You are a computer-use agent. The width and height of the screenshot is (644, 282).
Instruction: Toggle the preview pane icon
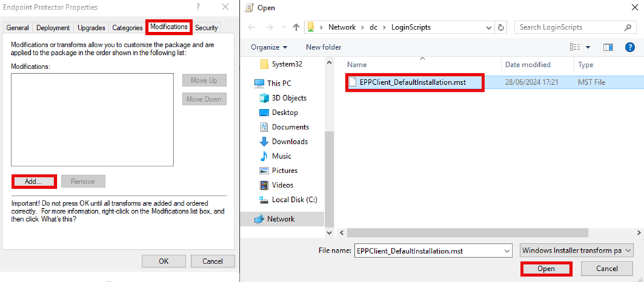tap(608, 47)
